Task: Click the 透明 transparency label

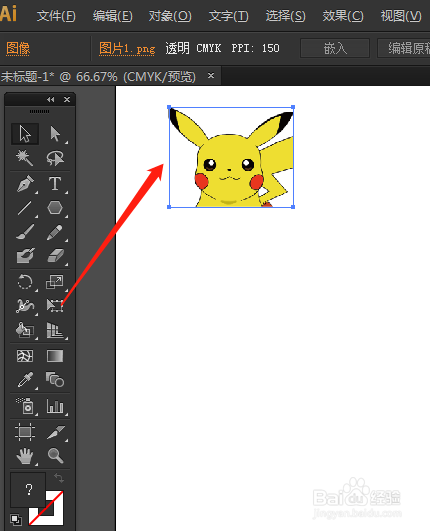Action: (177, 48)
